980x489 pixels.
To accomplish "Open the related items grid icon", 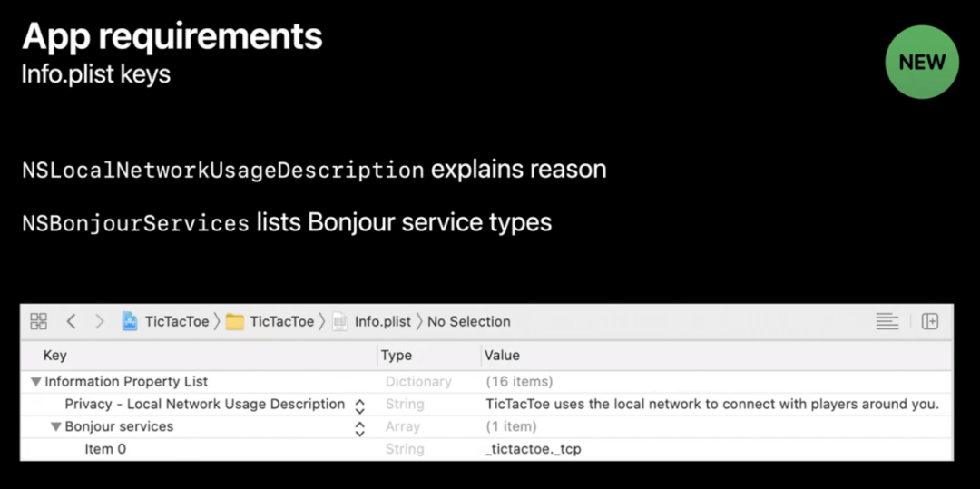I will coord(39,322).
